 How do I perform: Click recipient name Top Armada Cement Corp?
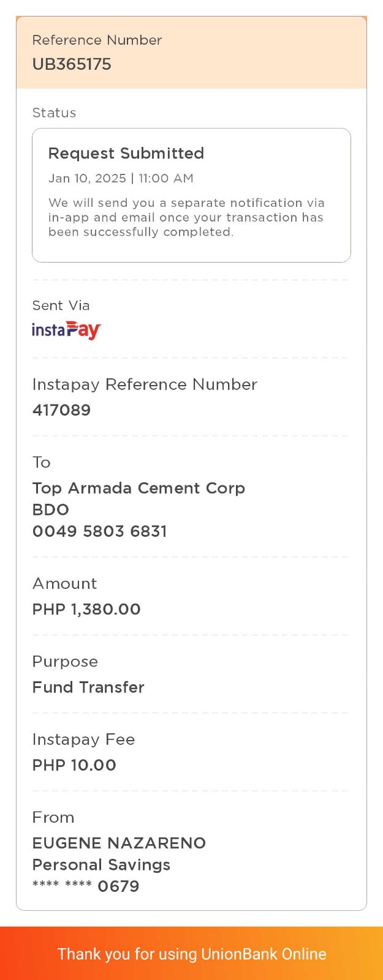pos(138,488)
